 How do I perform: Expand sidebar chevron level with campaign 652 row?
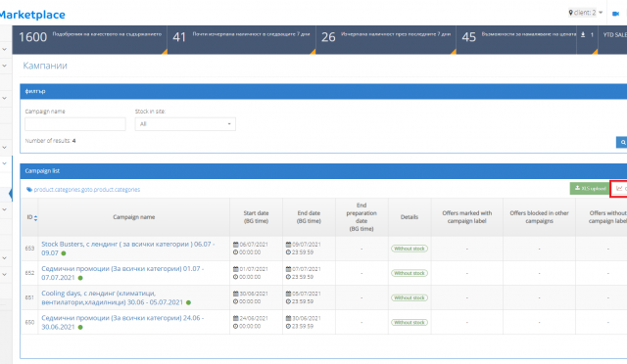[x=4, y=275]
